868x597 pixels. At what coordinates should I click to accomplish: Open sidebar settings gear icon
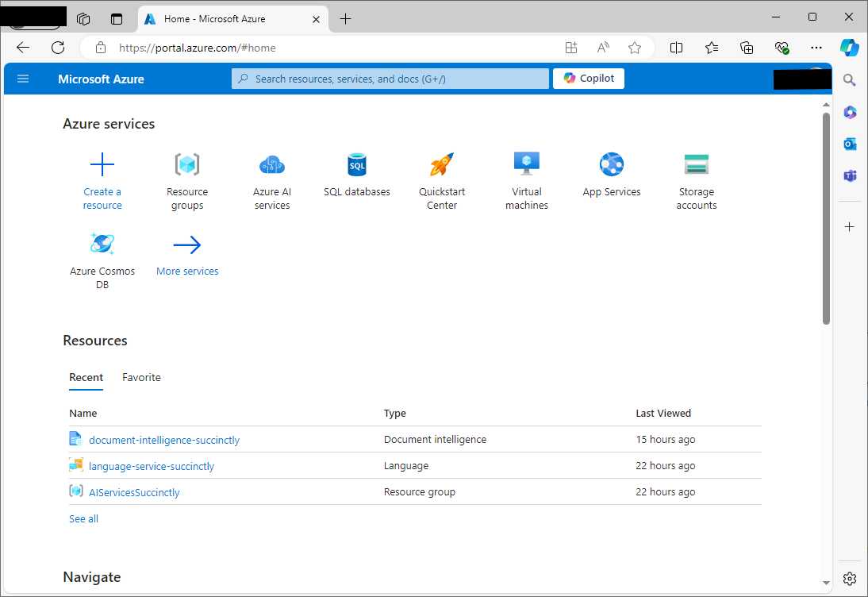pyautogui.click(x=850, y=579)
